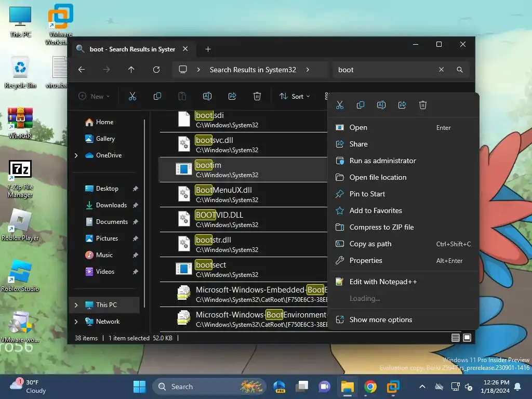Click the Copy icon in the context menu
Image resolution: width=532 pixels, height=399 pixels.
(x=361, y=105)
